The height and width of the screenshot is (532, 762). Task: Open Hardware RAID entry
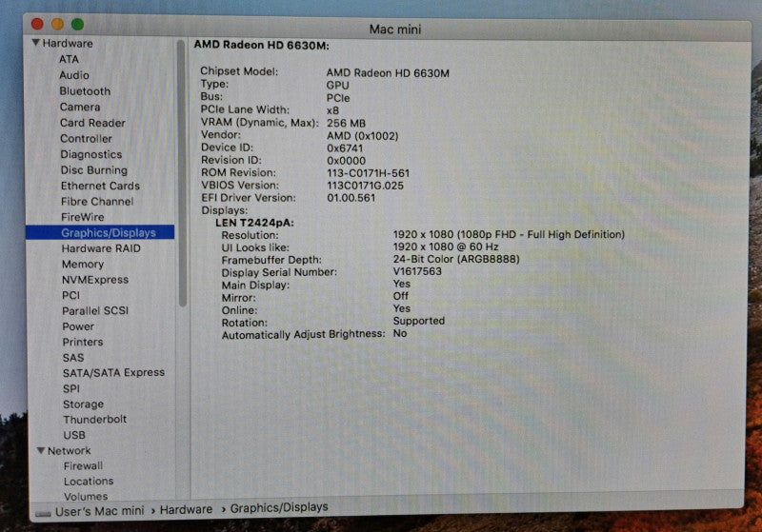click(x=101, y=248)
